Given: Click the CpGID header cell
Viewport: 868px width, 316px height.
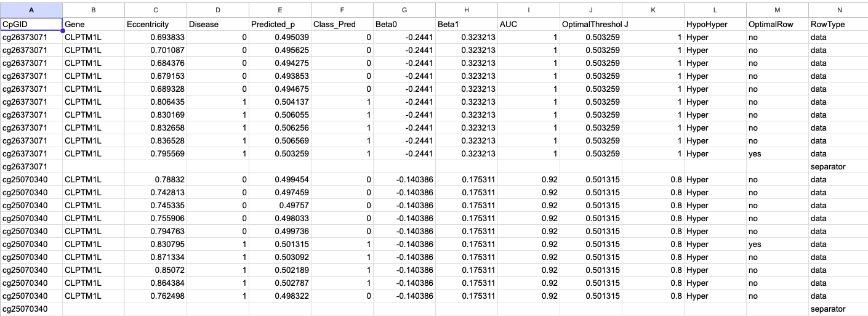Looking at the screenshot, I should click(31, 25).
